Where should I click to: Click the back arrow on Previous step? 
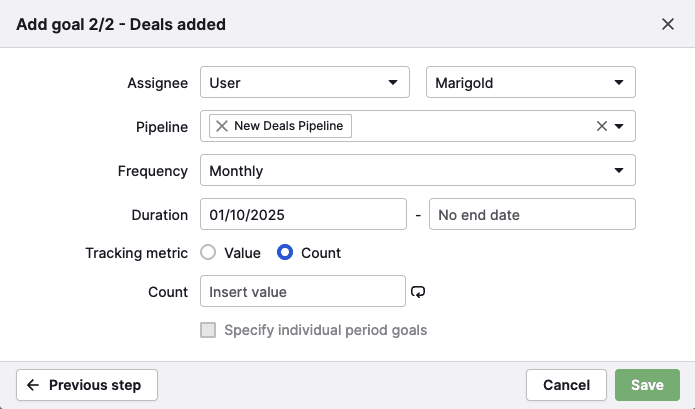click(33, 385)
